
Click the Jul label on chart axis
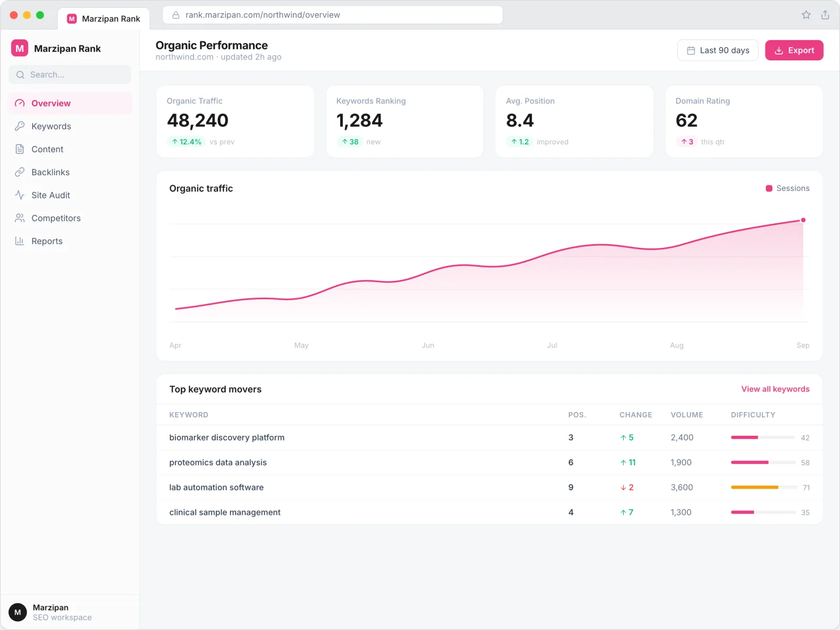click(552, 345)
